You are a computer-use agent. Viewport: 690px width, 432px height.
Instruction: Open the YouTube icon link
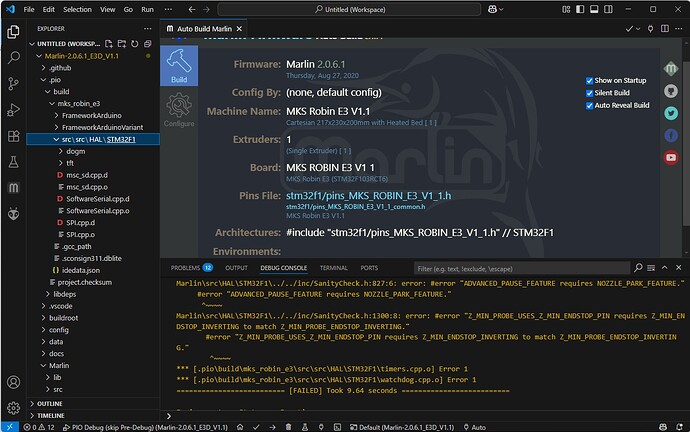point(671,157)
